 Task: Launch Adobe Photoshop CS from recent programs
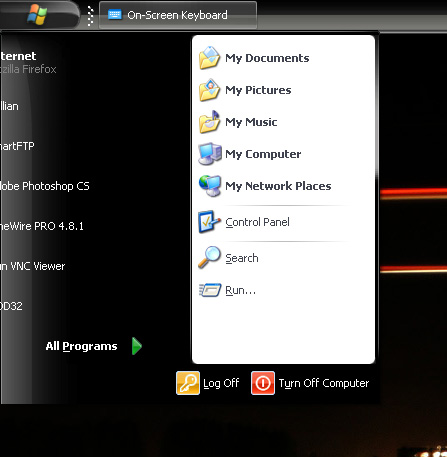point(45,186)
